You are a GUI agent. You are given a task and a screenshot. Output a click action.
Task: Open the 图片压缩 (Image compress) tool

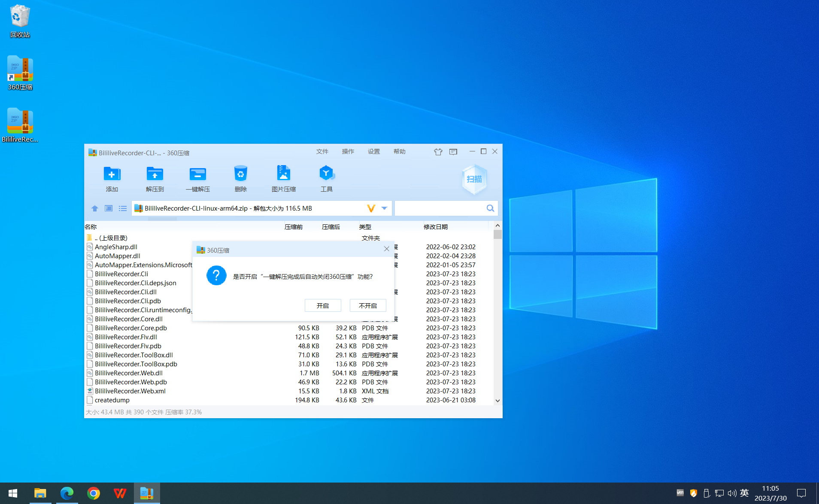(x=284, y=178)
